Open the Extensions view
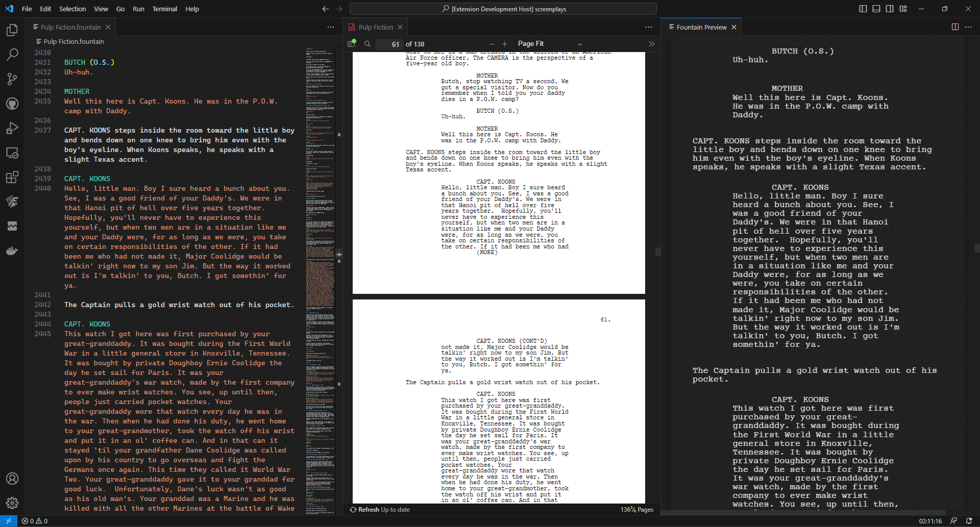Viewport: 980px width, 527px height. (x=12, y=177)
